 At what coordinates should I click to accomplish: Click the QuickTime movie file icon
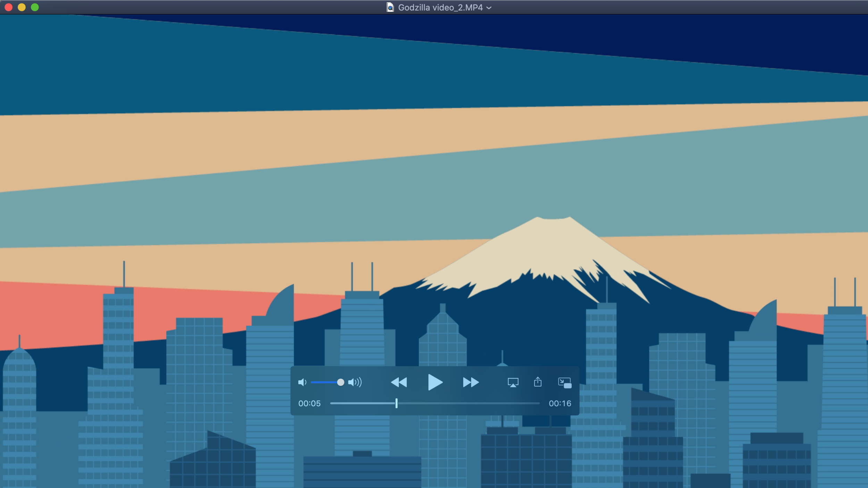click(390, 7)
